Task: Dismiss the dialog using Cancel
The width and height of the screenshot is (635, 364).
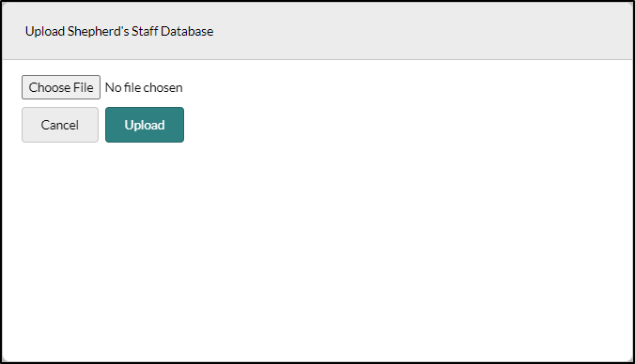Action: (60, 125)
